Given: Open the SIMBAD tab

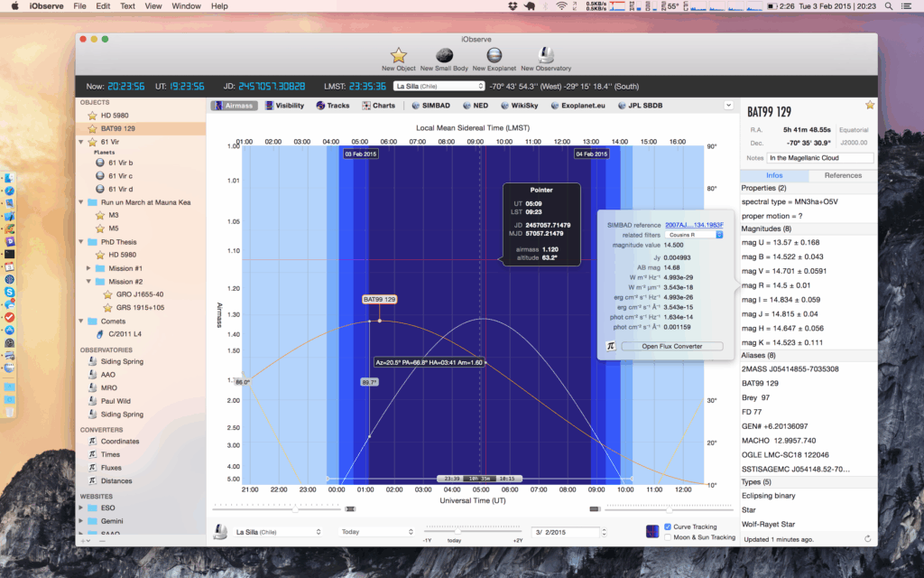Looking at the screenshot, I should pos(430,106).
